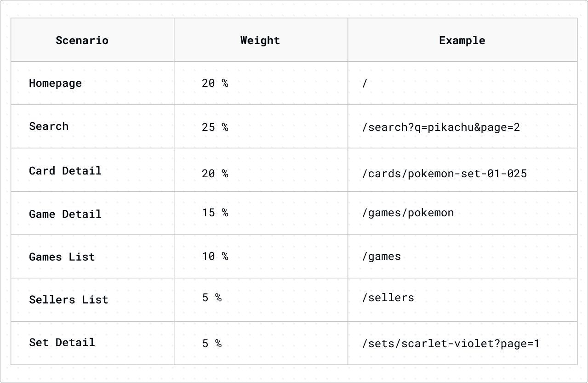Image resolution: width=588 pixels, height=383 pixels.
Task: Select the Card Detail scenario cell
Action: (x=65, y=171)
